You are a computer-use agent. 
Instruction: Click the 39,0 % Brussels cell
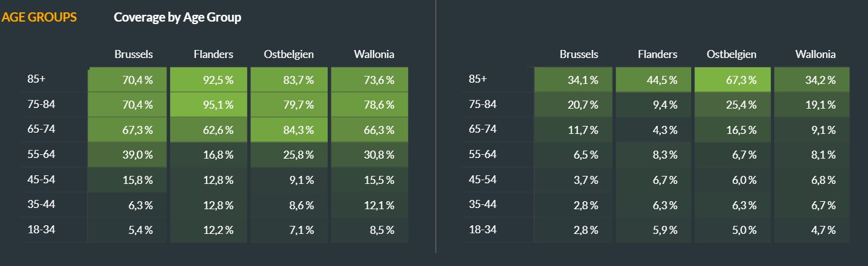pyautogui.click(x=127, y=154)
